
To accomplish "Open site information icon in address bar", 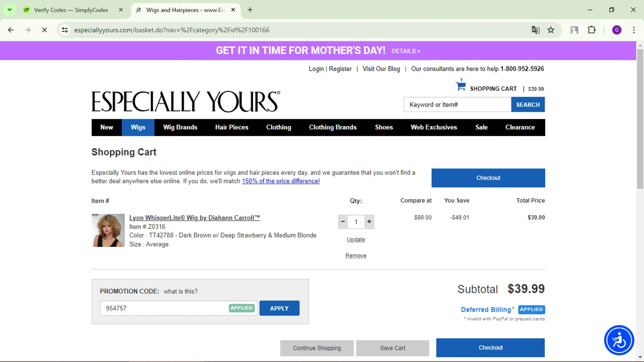I will [x=65, y=30].
